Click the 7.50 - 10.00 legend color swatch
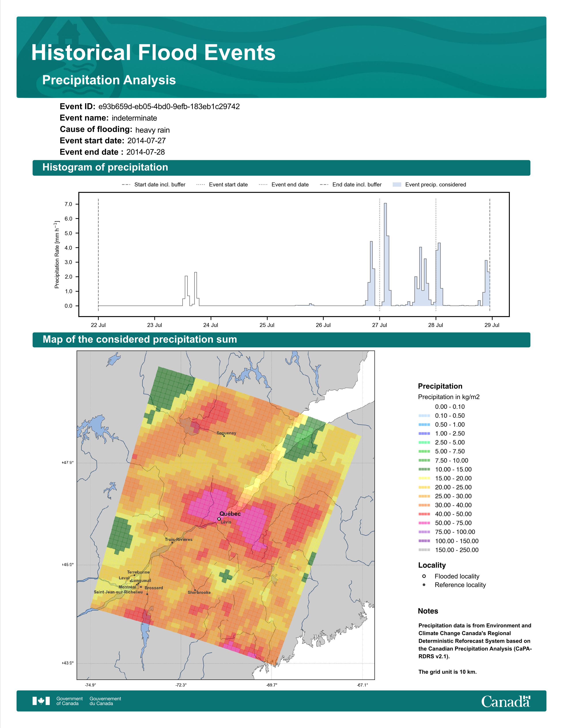The width and height of the screenshot is (563, 728). pos(424,460)
